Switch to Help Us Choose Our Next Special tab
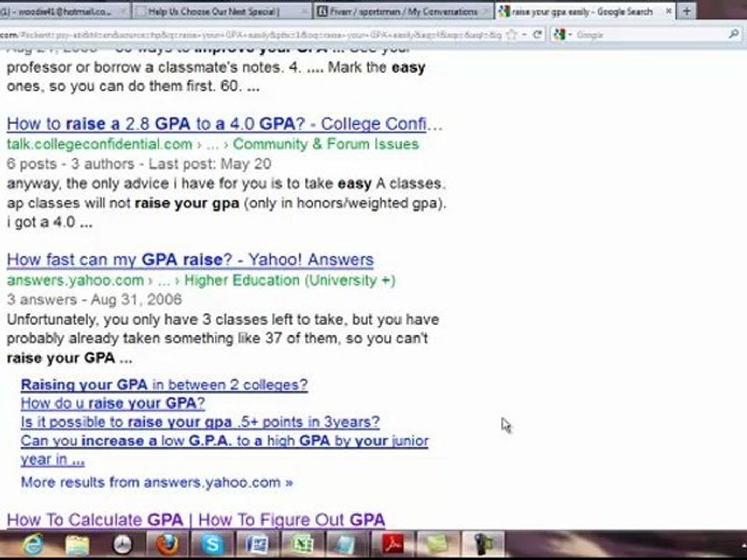This screenshot has height=560, width=747. [221, 10]
